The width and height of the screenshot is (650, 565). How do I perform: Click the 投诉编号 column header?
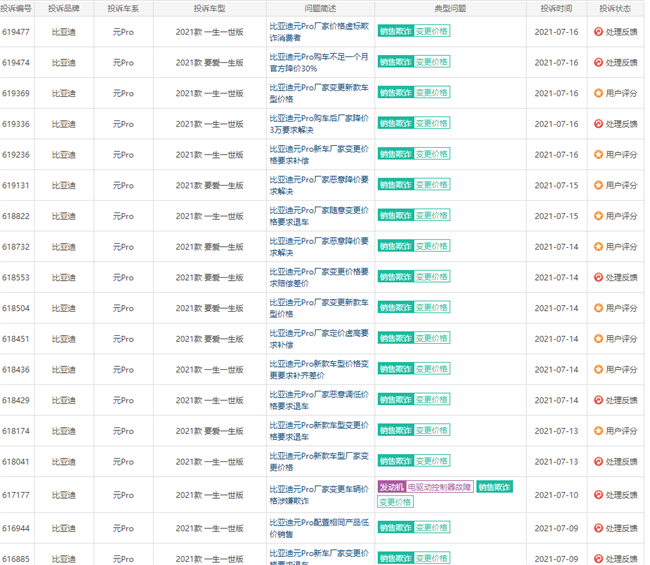(x=16, y=8)
